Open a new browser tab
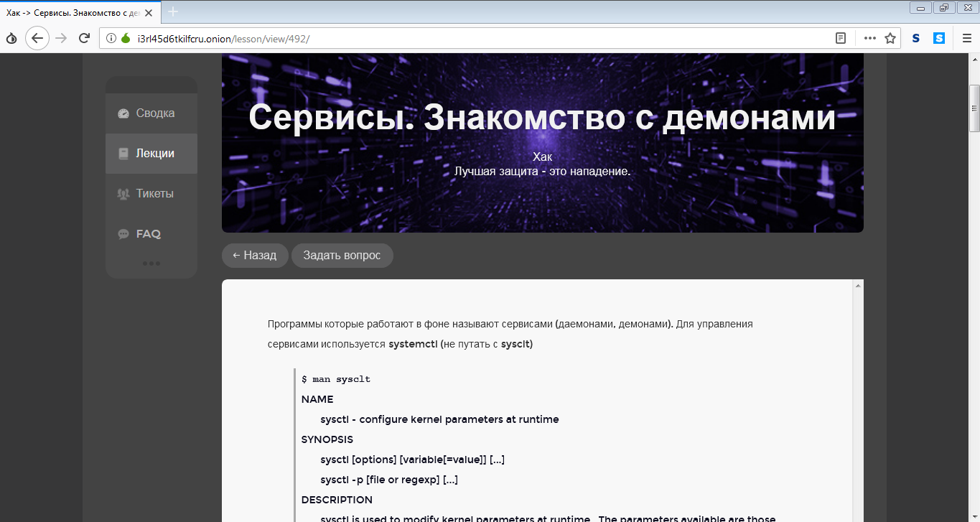 [173, 11]
